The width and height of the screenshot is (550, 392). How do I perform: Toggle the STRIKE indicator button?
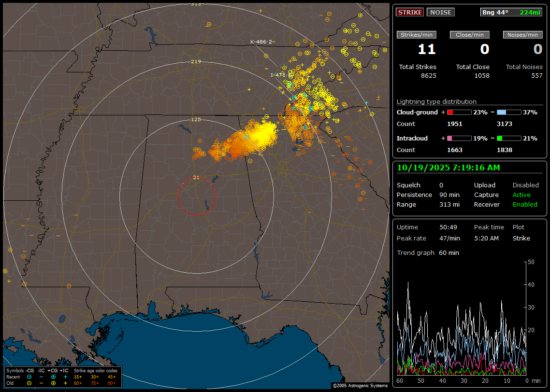coord(410,12)
